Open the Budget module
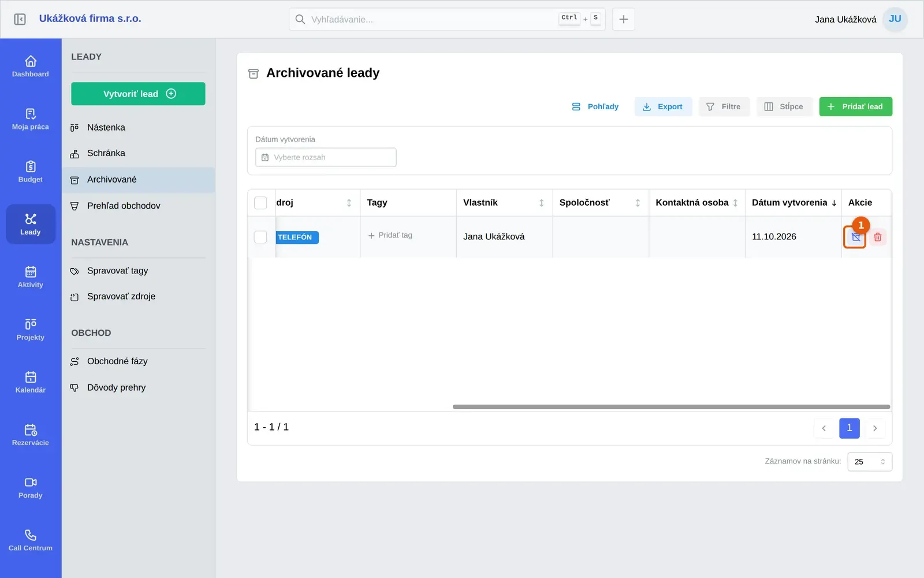This screenshot has width=924, height=578. click(x=31, y=172)
